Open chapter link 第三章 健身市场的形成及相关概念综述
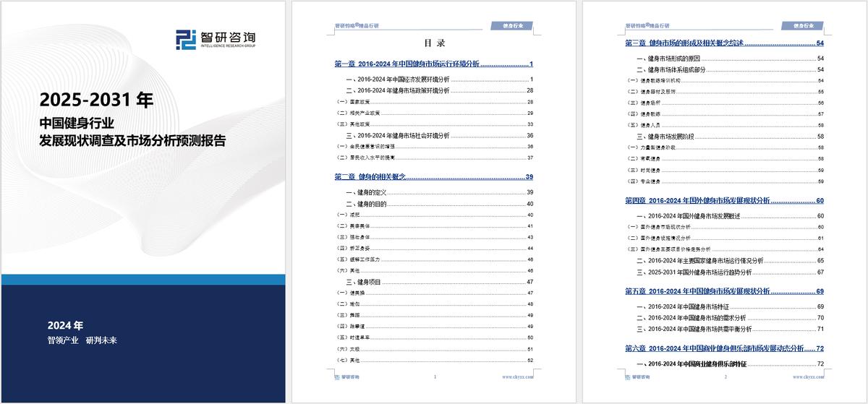Image resolution: width=868 pixels, height=404 pixels. coord(725,43)
